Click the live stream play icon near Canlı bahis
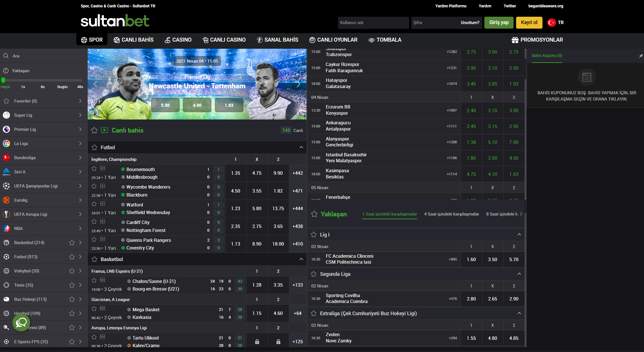The image size is (644, 352). (105, 130)
